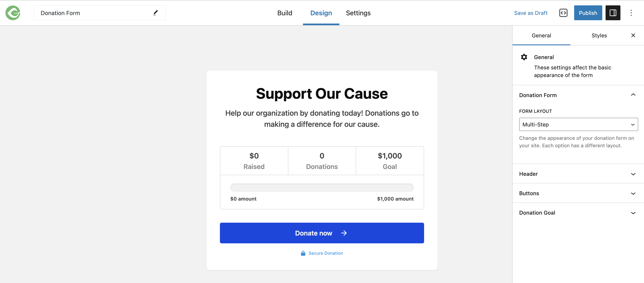Close the settings sidebar with the X

[x=633, y=35]
